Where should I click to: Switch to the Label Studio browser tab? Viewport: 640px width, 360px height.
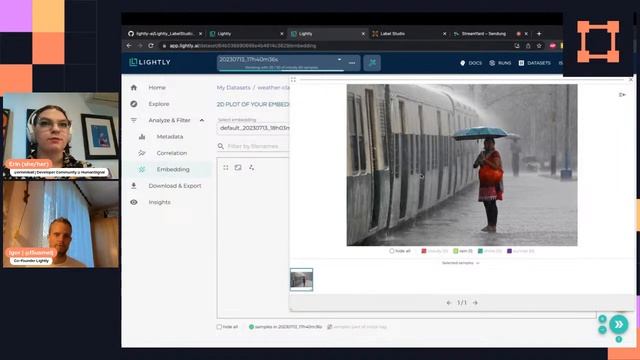409,34
